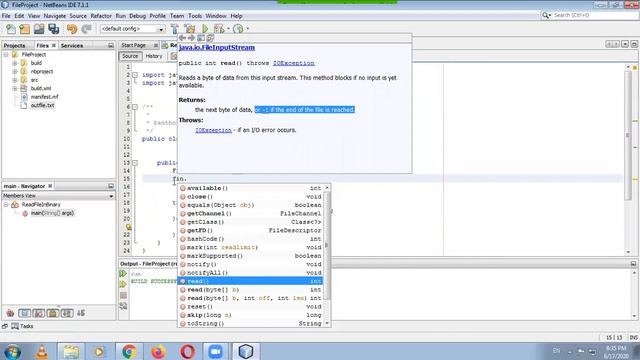Click the New File toolbar icon

(11, 29)
